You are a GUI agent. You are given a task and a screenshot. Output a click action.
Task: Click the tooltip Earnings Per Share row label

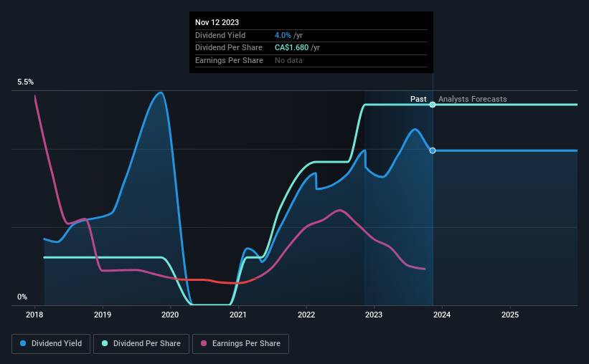(x=229, y=60)
